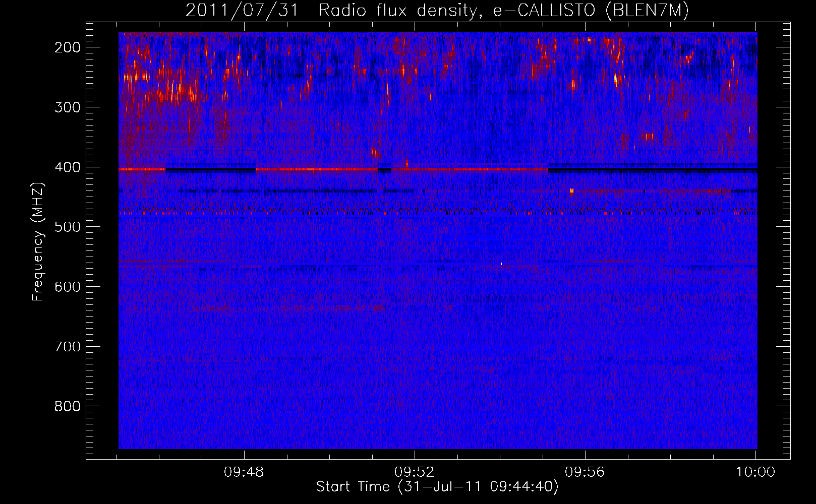816x504 pixels.
Task: Click the 09:48 time tick label
Action: [x=244, y=472]
